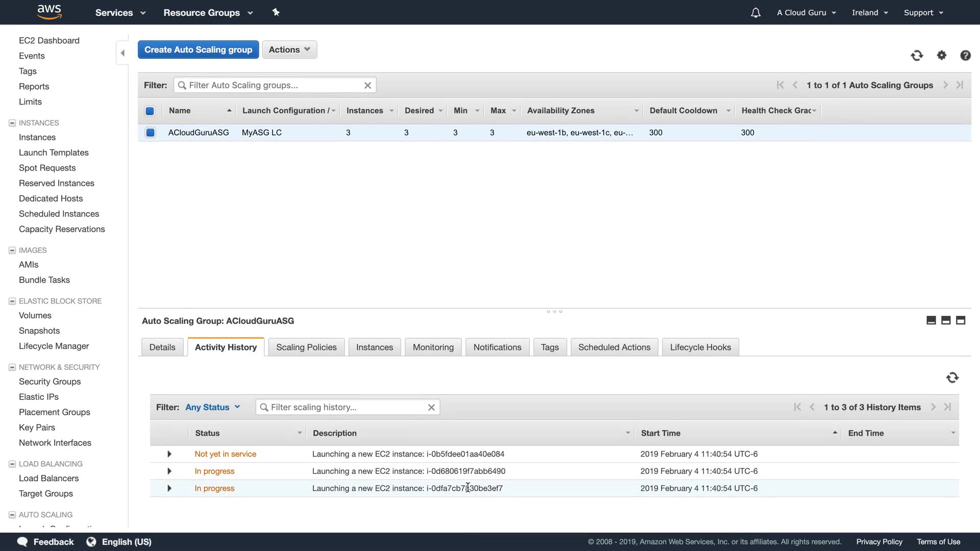Refresh the Auto Scaling groups list

click(x=917, y=56)
